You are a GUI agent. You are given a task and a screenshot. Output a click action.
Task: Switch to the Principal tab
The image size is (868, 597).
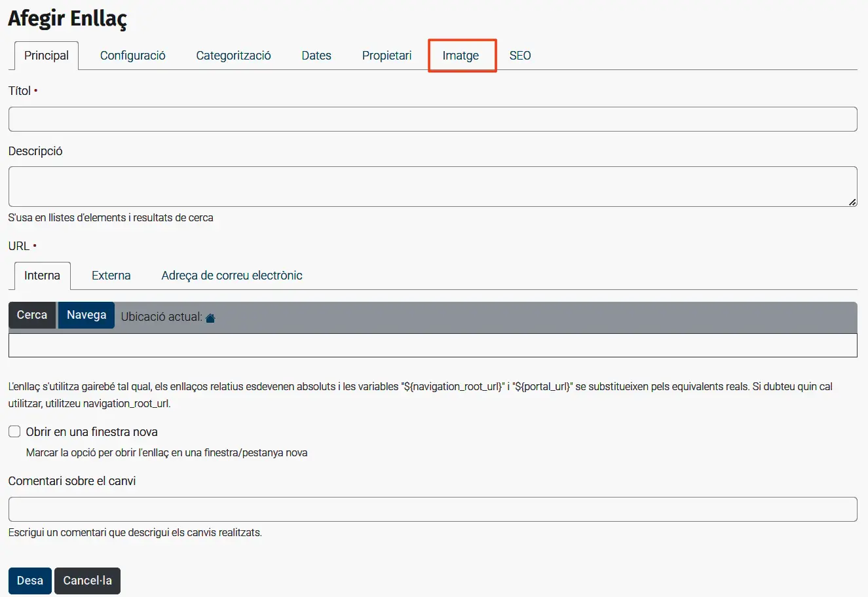(x=47, y=56)
